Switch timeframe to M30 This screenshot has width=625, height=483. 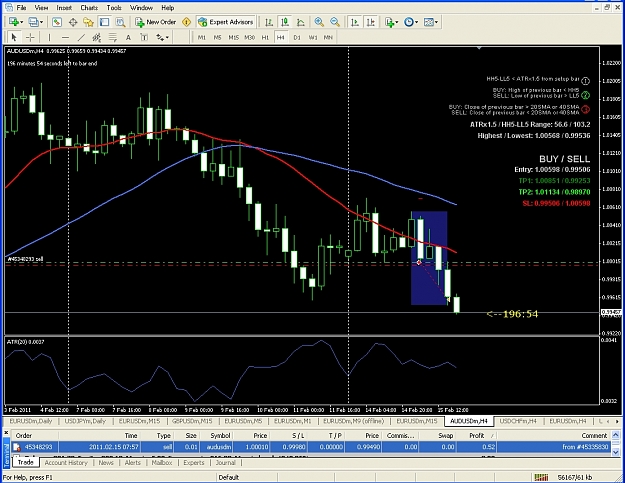pos(249,37)
